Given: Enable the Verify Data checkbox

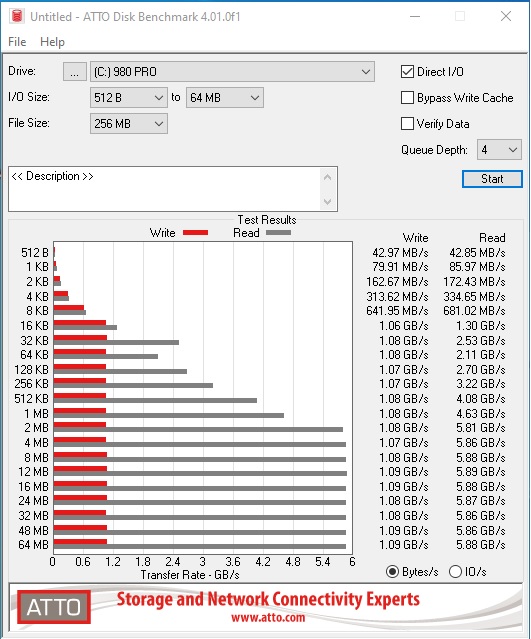Looking at the screenshot, I should pyautogui.click(x=407, y=123).
